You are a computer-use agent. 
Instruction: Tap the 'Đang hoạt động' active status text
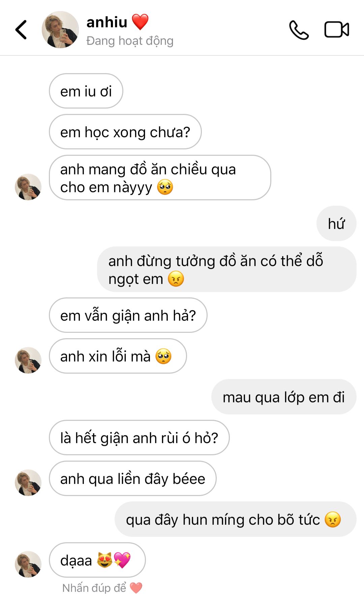[130, 41]
